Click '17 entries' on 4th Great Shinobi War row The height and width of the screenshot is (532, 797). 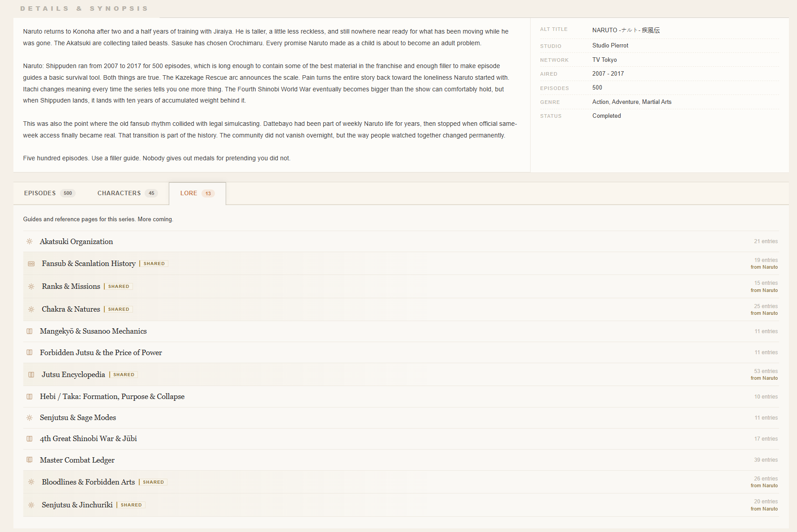[x=766, y=439]
